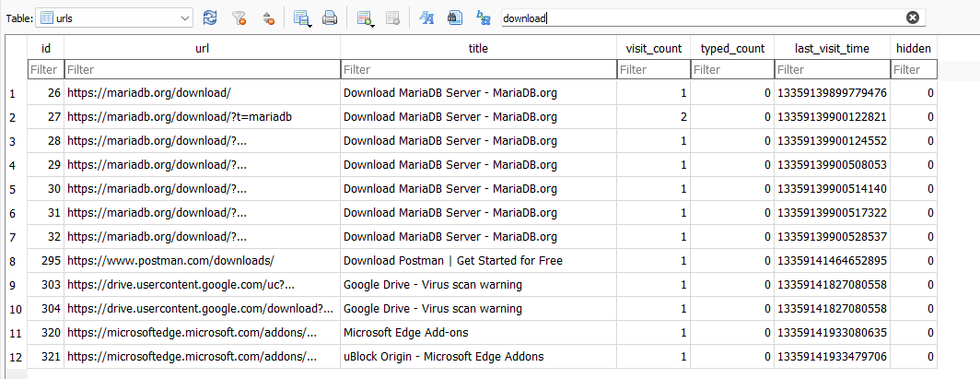Print the currently displayed table
The height and width of the screenshot is (379, 980).
coord(330,18)
